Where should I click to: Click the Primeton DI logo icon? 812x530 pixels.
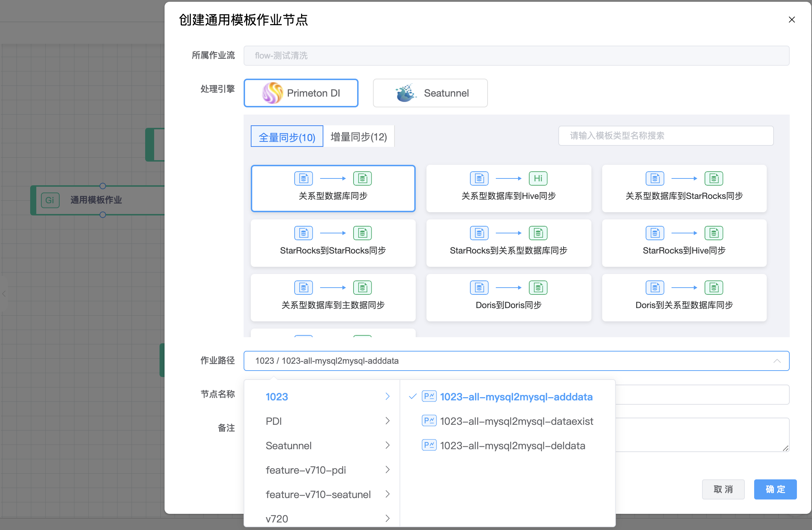pos(272,93)
